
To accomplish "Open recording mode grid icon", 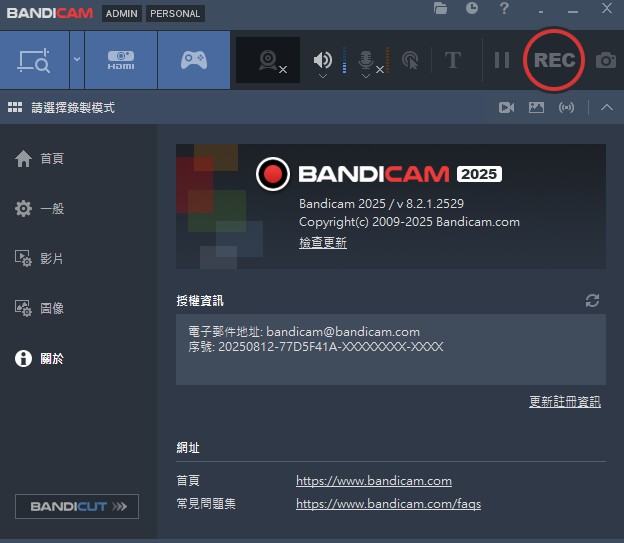I will [15, 107].
